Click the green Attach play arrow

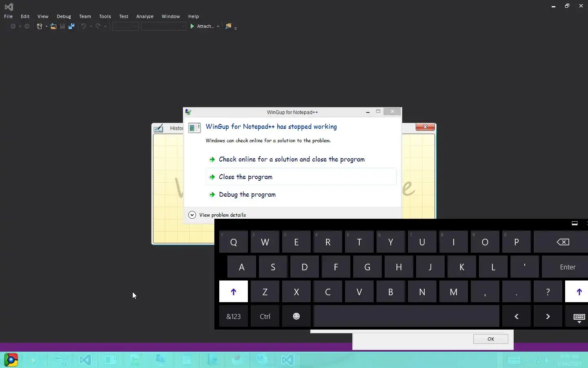click(192, 26)
